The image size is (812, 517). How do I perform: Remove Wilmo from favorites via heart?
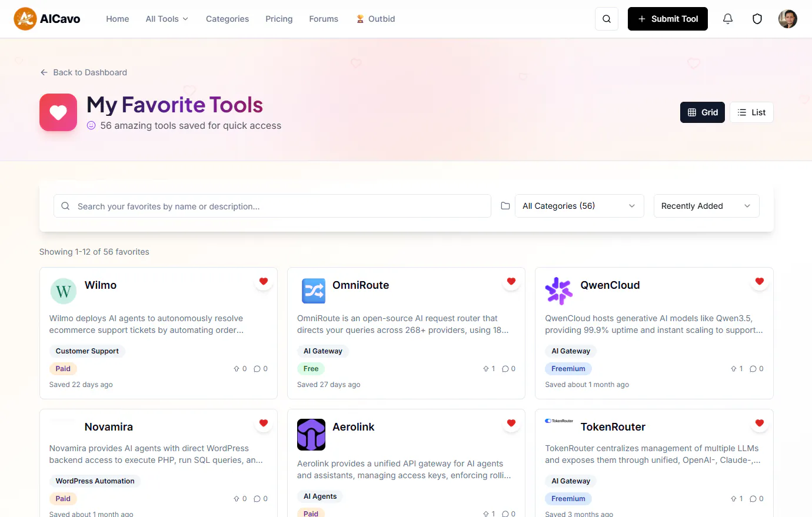coord(264,282)
